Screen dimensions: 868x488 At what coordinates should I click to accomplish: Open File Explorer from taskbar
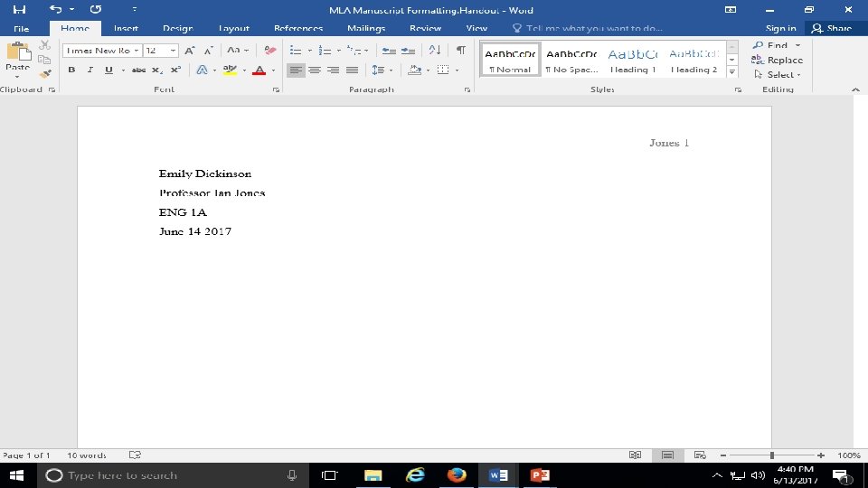pyautogui.click(x=373, y=474)
